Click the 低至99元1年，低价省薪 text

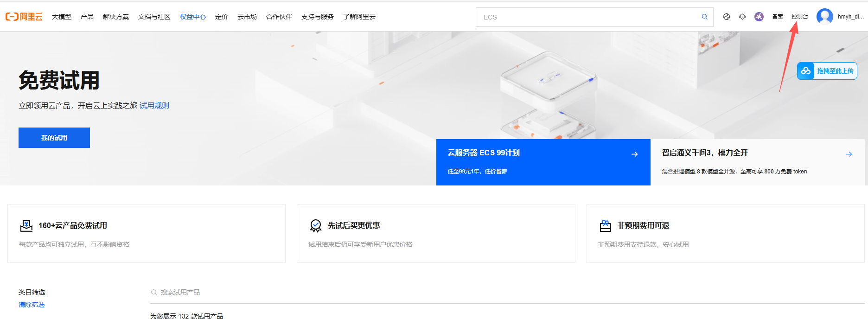pyautogui.click(x=477, y=172)
